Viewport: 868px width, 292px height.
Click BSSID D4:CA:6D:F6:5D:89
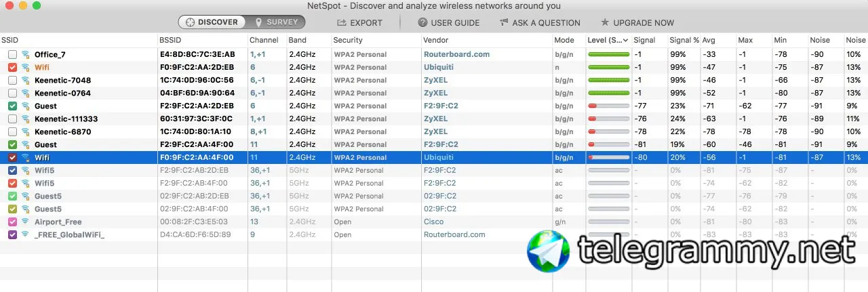[x=195, y=234]
